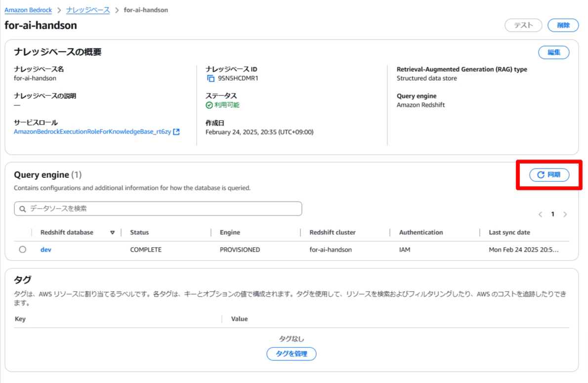Sync the query engine with the 同期 button
Image resolution: width=588 pixels, height=383 pixels.
pyautogui.click(x=549, y=175)
